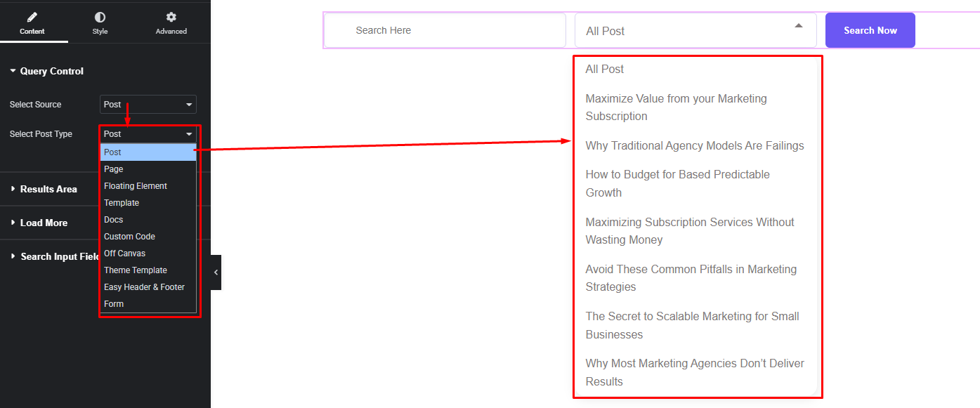Select the Docs post type option
This screenshot has height=408, width=980.
(114, 220)
